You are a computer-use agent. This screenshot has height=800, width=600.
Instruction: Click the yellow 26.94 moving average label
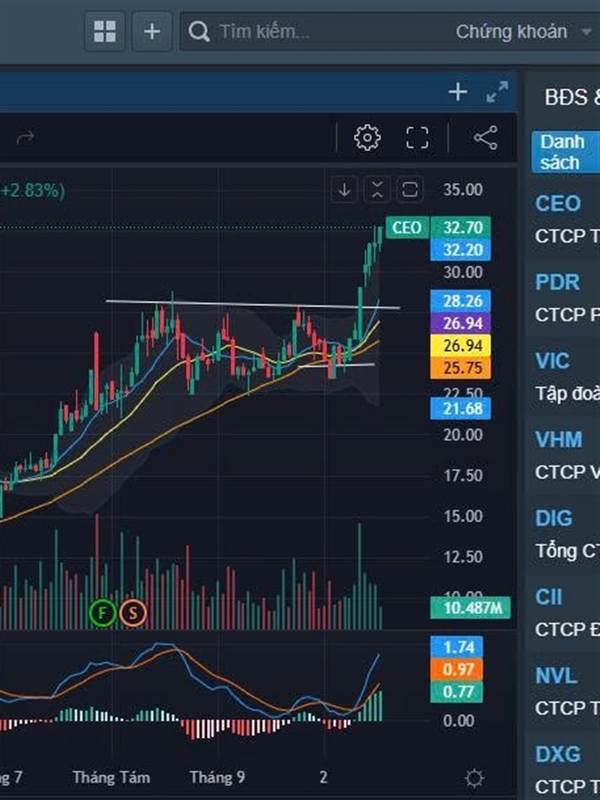[461, 345]
